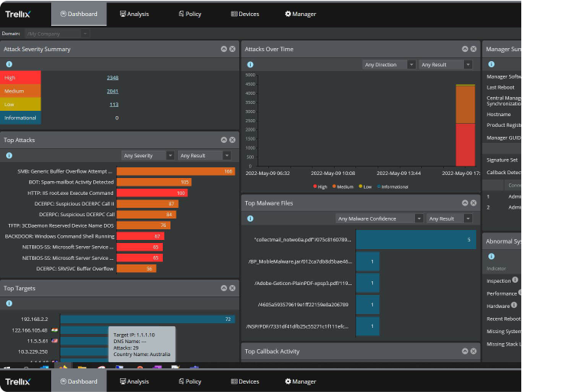Click the red High segment of chart column
The image size is (587, 392).
(465, 144)
